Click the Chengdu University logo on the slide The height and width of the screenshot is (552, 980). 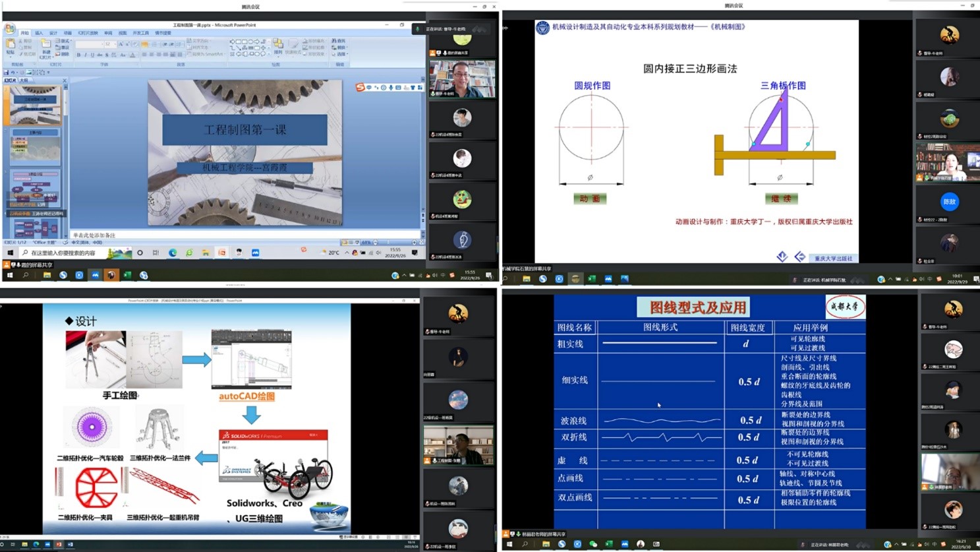pos(844,307)
